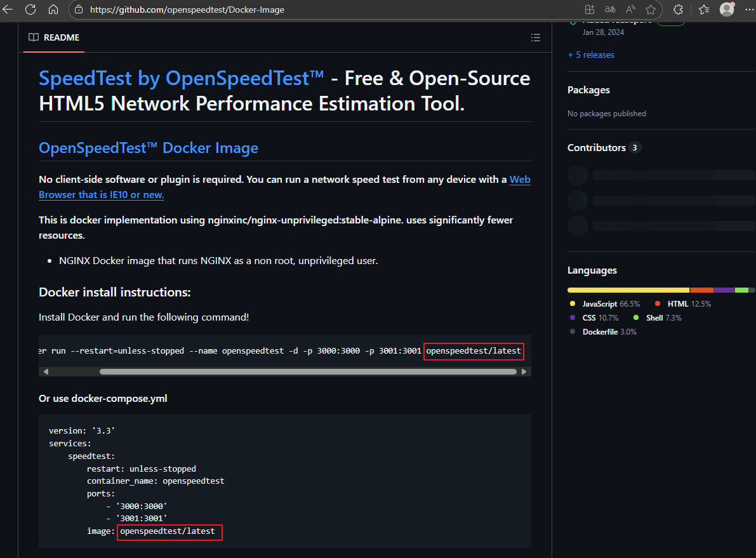The height and width of the screenshot is (558, 756).
Task: Select the README tab
Action: [x=54, y=37]
